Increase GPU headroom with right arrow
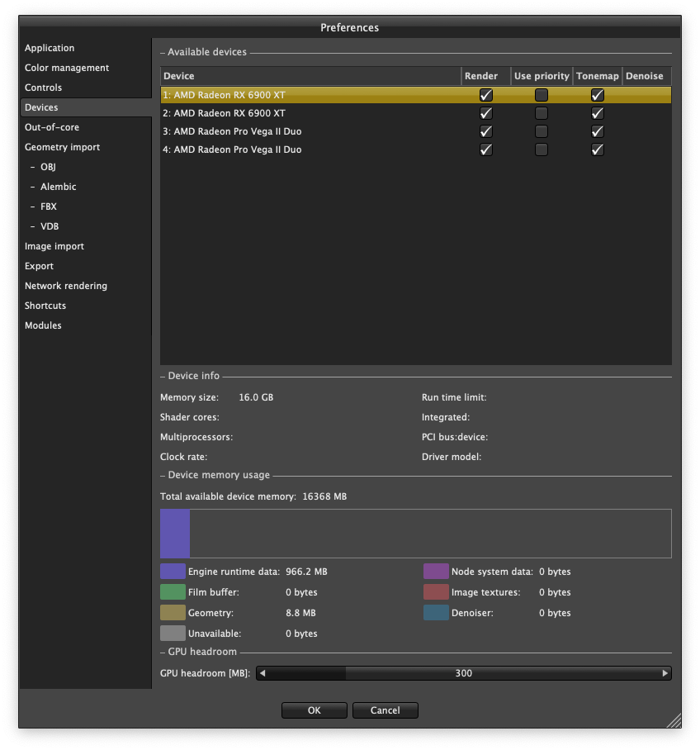700x750 pixels. [x=665, y=673]
